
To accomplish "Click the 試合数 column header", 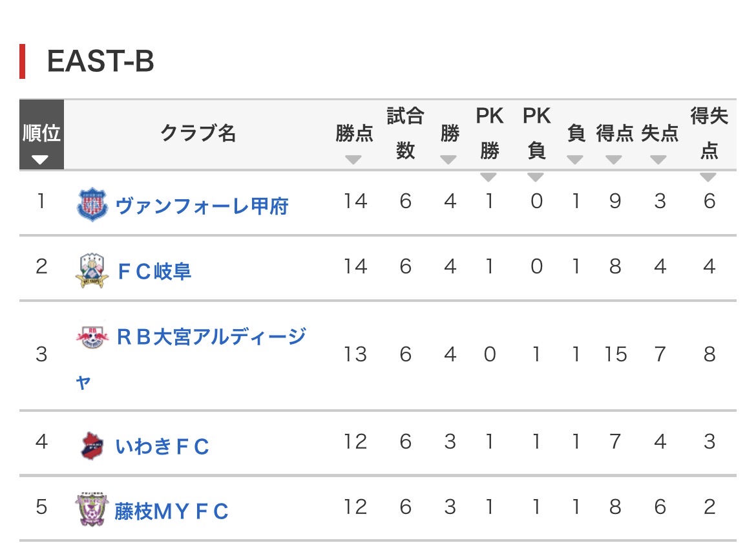I will pos(405,133).
